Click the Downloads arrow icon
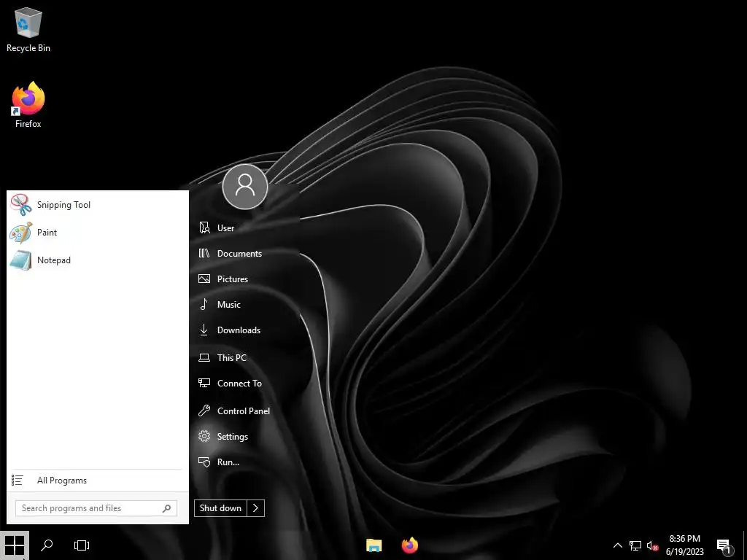 coord(204,330)
